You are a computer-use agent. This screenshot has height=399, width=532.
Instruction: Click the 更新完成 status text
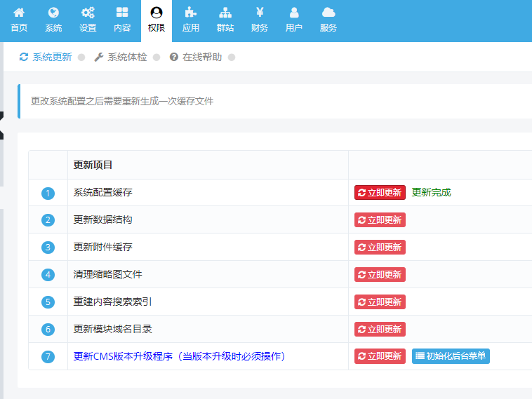tap(431, 193)
